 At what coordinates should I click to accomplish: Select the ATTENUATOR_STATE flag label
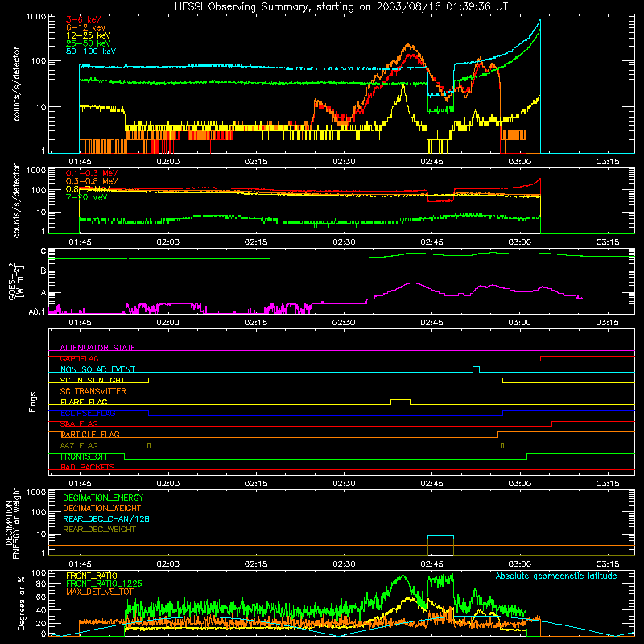97,348
